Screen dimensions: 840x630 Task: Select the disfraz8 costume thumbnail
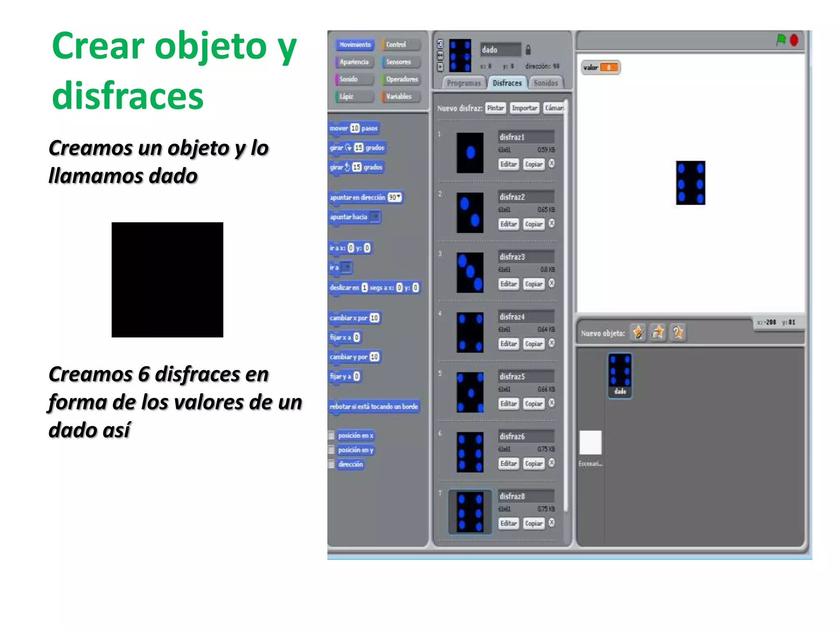pos(470,512)
